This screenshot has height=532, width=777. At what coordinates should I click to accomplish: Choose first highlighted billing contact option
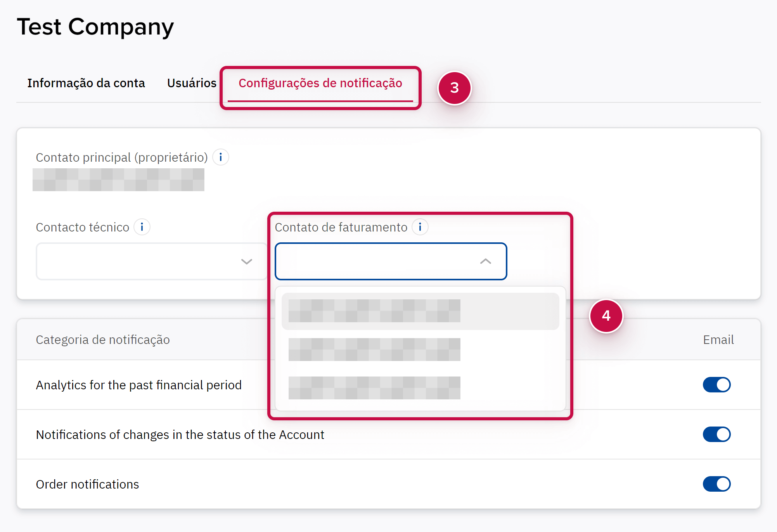420,311
